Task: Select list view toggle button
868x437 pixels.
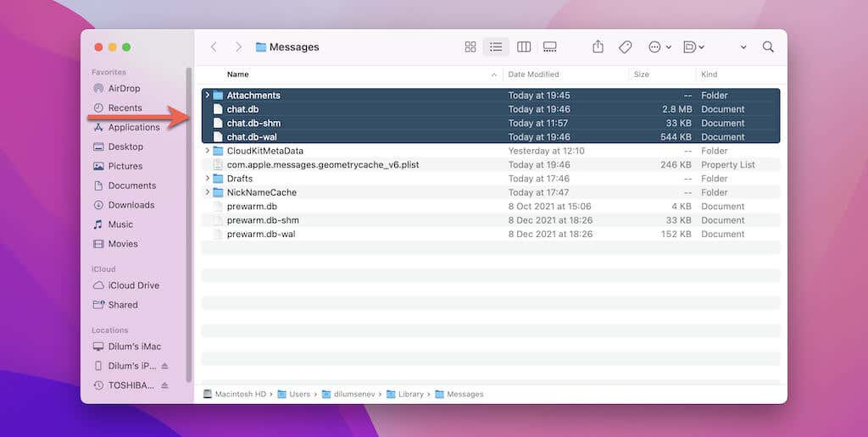Action: (497, 47)
